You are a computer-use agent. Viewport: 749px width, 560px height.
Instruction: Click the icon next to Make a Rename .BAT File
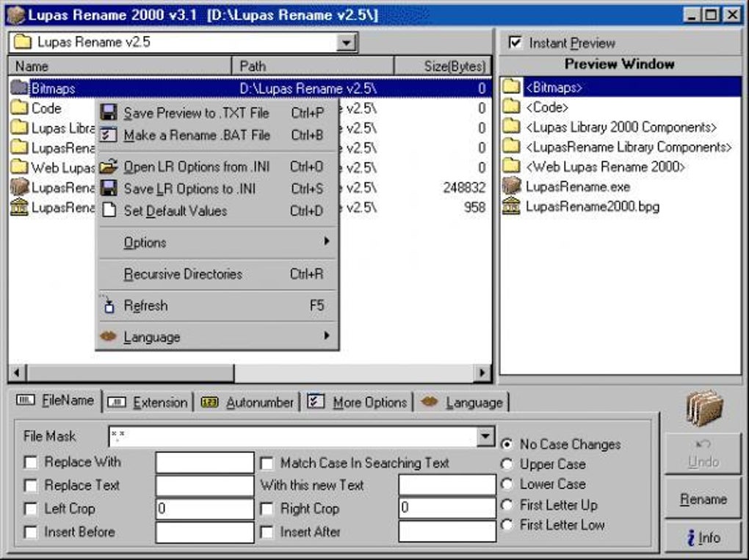click(109, 135)
